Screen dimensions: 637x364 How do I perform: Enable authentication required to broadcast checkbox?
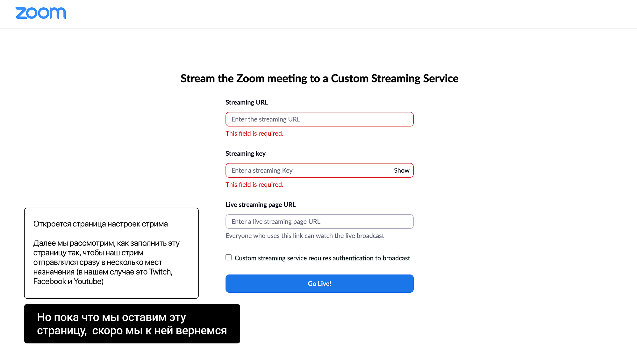coord(229,257)
